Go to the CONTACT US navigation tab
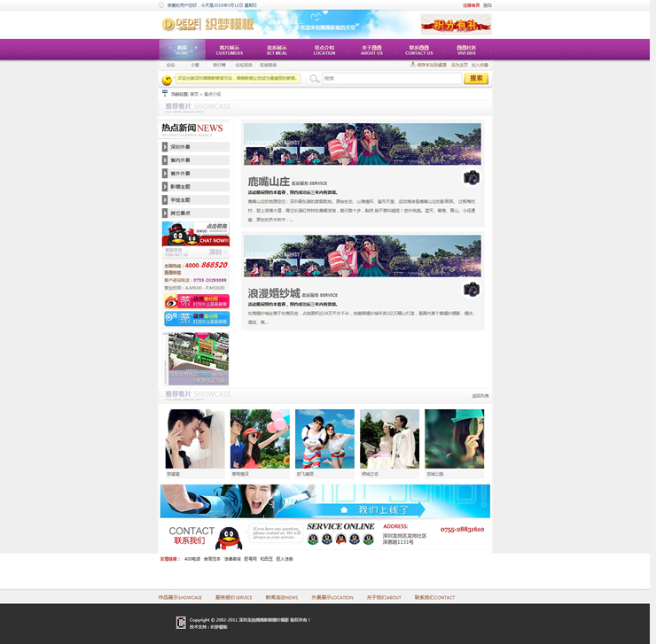Screen dimensions: 656x644 [x=419, y=50]
